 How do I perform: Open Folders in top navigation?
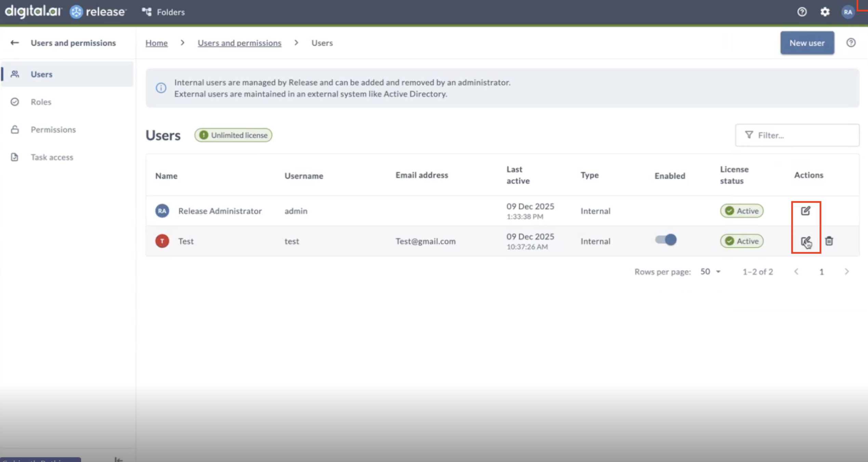coord(163,12)
